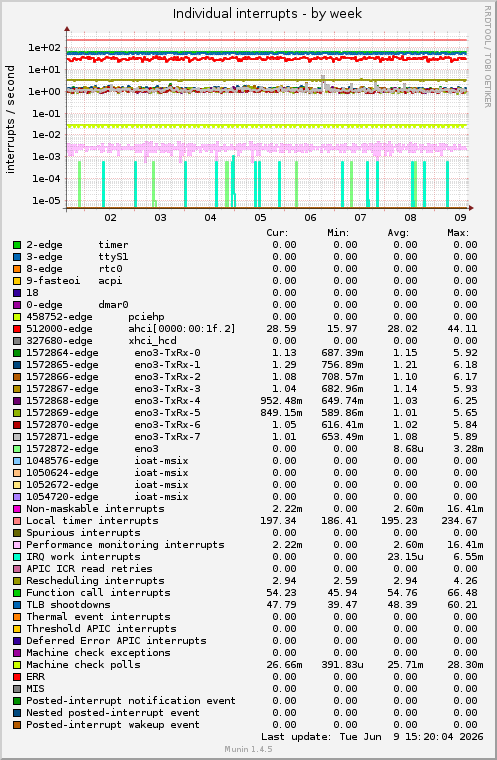The width and height of the screenshot is (497, 760).
Task: Click the green swatch beside 2-edge timer
Action: (17, 245)
